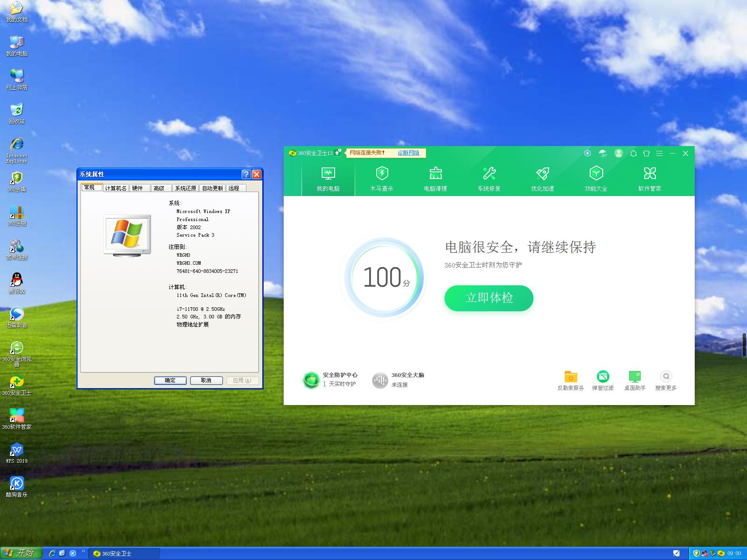Click network disconnected tray icon

point(705,553)
